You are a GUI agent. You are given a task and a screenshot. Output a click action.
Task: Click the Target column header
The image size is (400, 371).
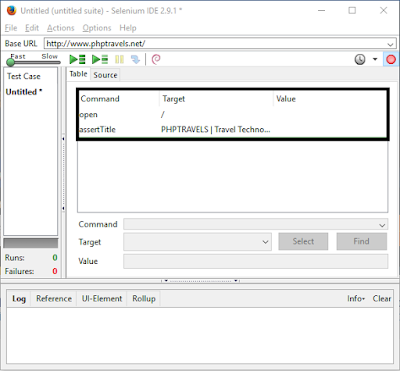[216, 99]
